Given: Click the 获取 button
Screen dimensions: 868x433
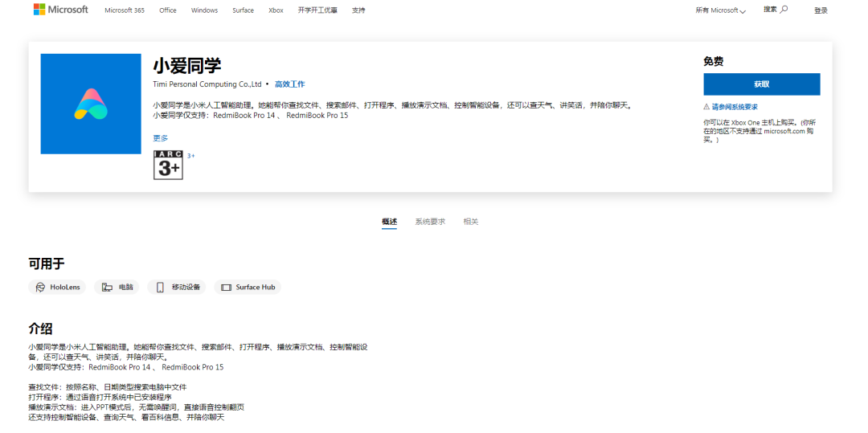Looking at the screenshot, I should pos(762,84).
